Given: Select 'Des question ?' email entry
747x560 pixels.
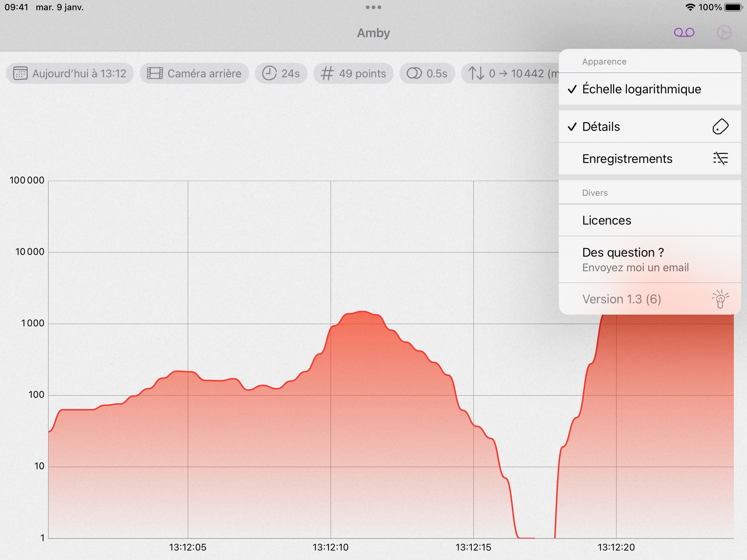Looking at the screenshot, I should 650,260.
